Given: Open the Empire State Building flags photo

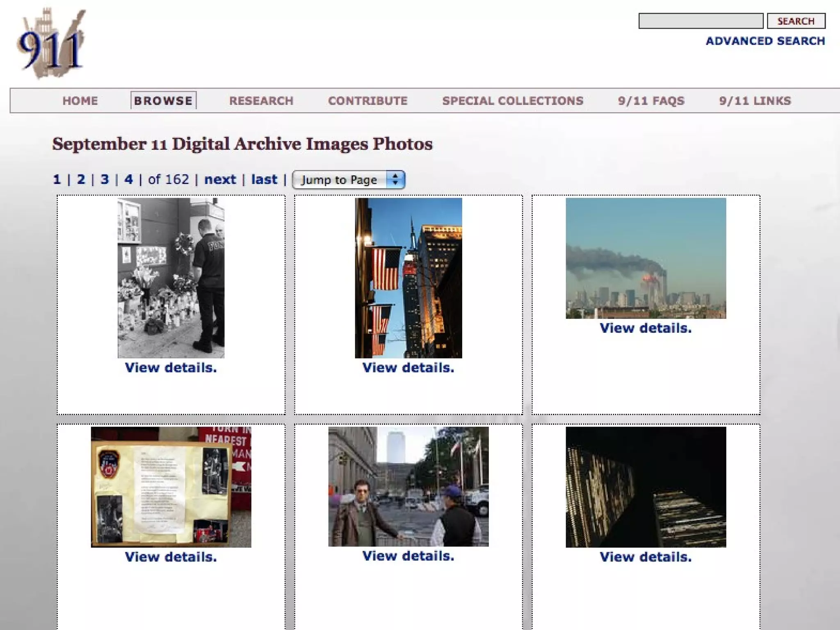Looking at the screenshot, I should pos(408,278).
